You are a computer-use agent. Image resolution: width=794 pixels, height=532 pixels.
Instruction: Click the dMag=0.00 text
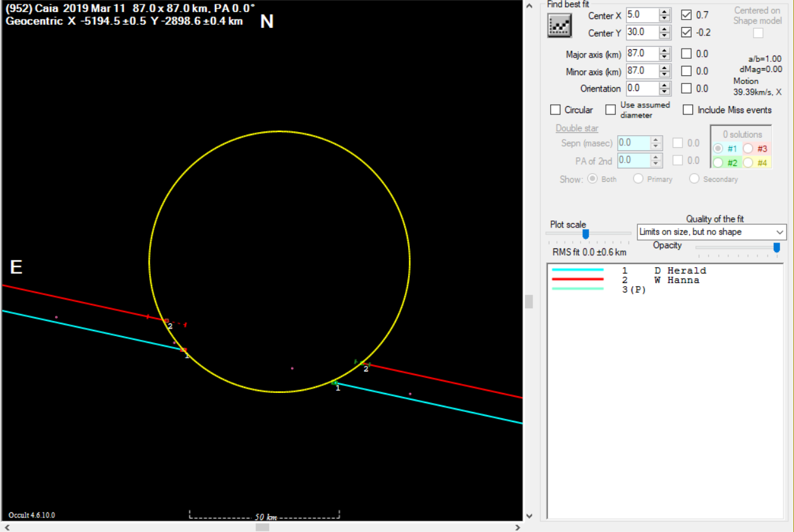click(x=761, y=70)
